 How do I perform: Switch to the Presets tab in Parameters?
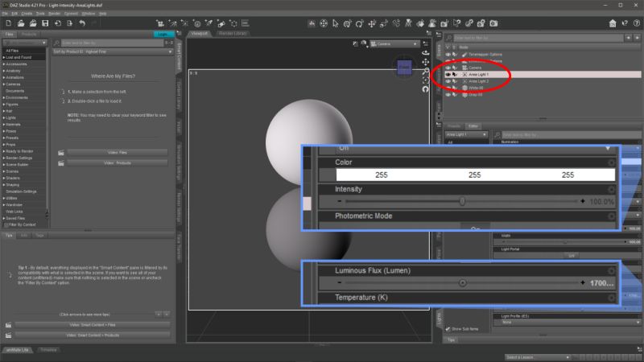tap(454, 126)
